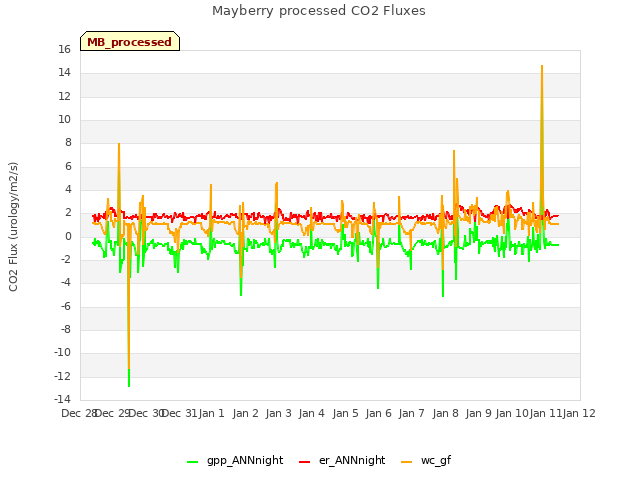Screen dimensions: 640x480
Task: Click the y-axis value '-14'
Action: [62, 399]
